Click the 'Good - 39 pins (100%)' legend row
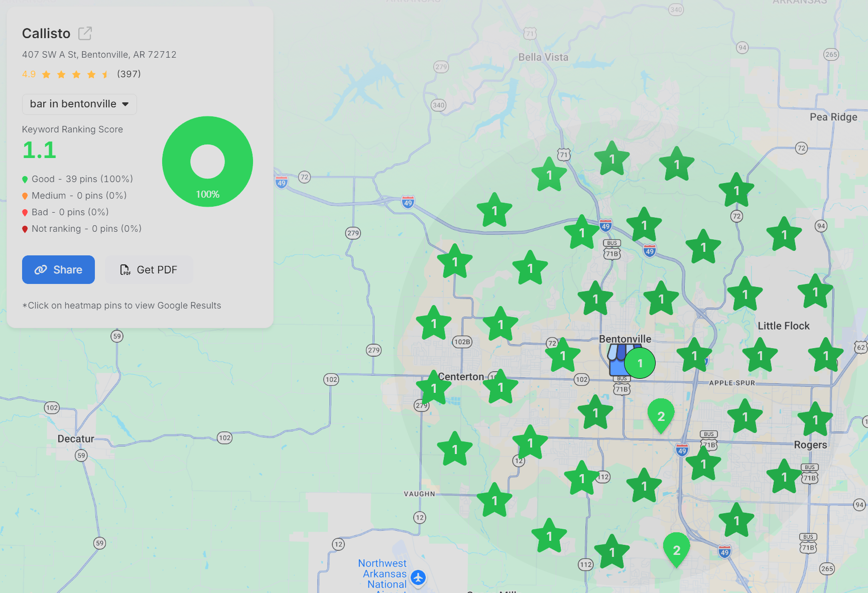Viewport: 868px width, 593px height. pyautogui.click(x=77, y=179)
